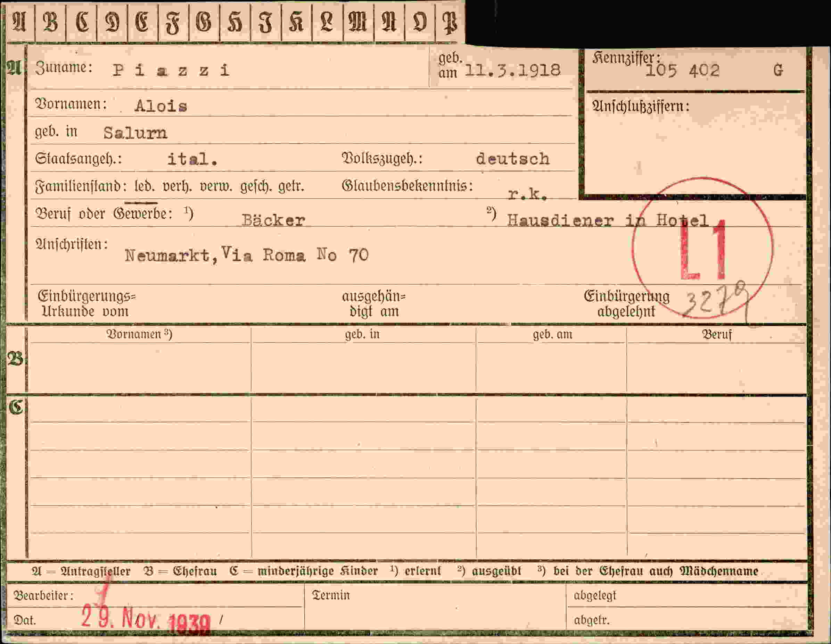Click the 'getr.' marital status option
Viewport: 831px width, 644px height.
pyautogui.click(x=291, y=187)
